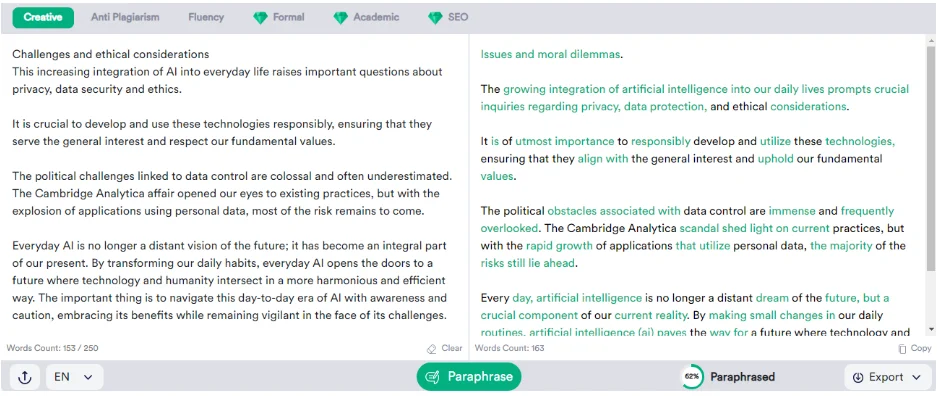This screenshot has width=937, height=396.
Task: Clear the input text
Action: pyautogui.click(x=444, y=348)
